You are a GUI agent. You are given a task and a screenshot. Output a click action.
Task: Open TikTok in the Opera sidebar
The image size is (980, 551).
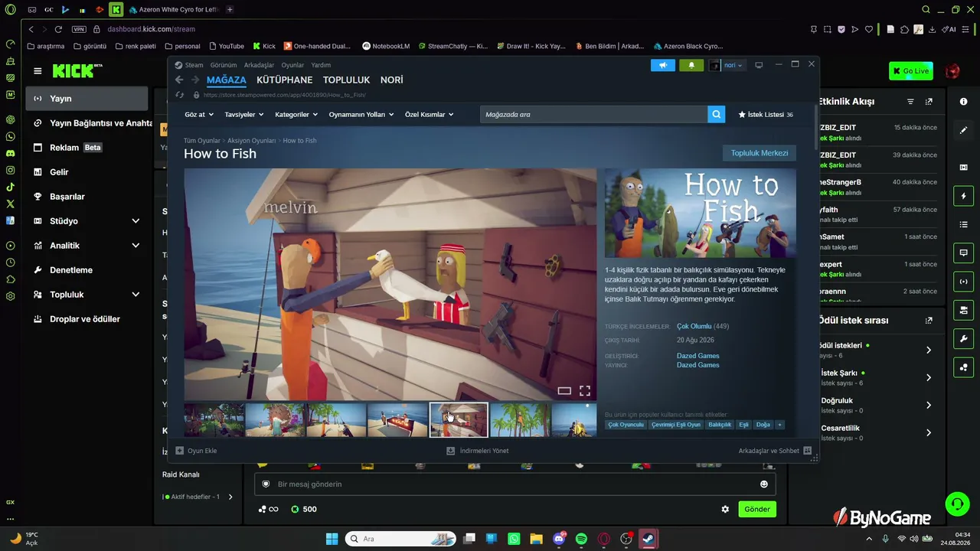(x=10, y=187)
